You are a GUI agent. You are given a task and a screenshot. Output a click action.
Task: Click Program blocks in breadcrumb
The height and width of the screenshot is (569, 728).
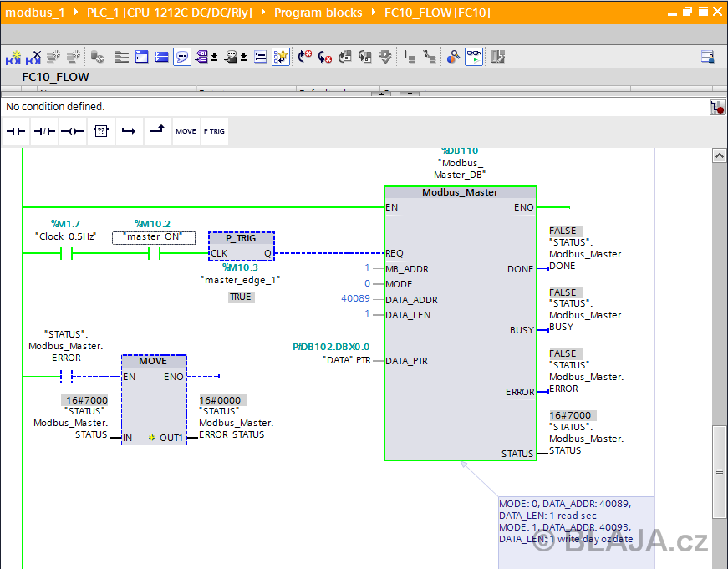pos(318,13)
